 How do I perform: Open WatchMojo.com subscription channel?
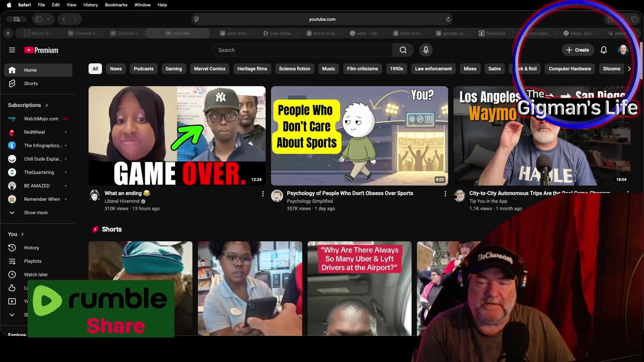pyautogui.click(x=38, y=119)
